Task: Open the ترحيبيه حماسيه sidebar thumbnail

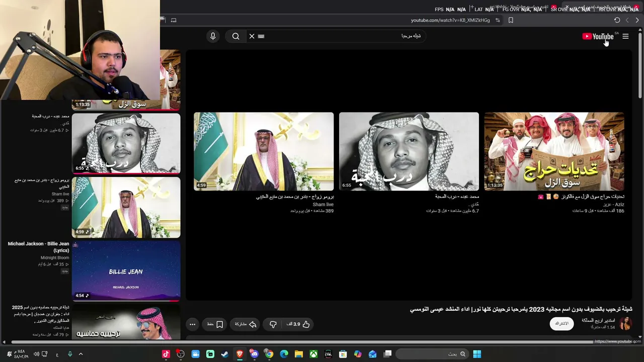Action: click(126, 322)
